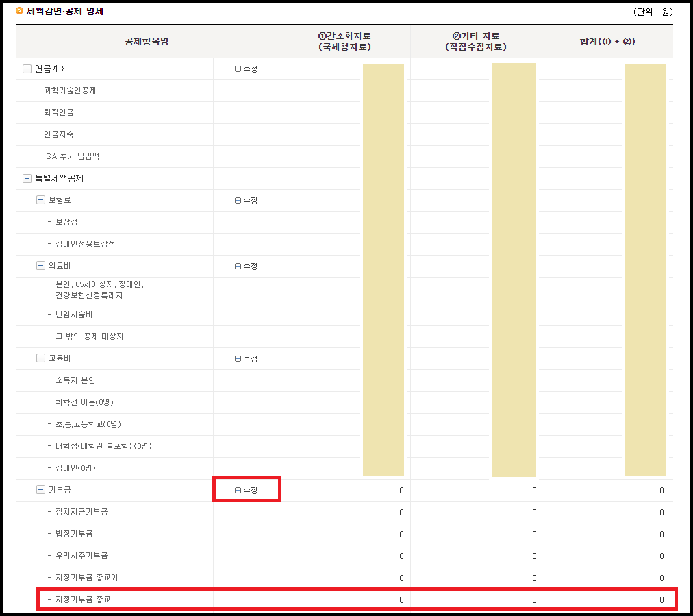Click 수정 for 의료비

point(246,267)
